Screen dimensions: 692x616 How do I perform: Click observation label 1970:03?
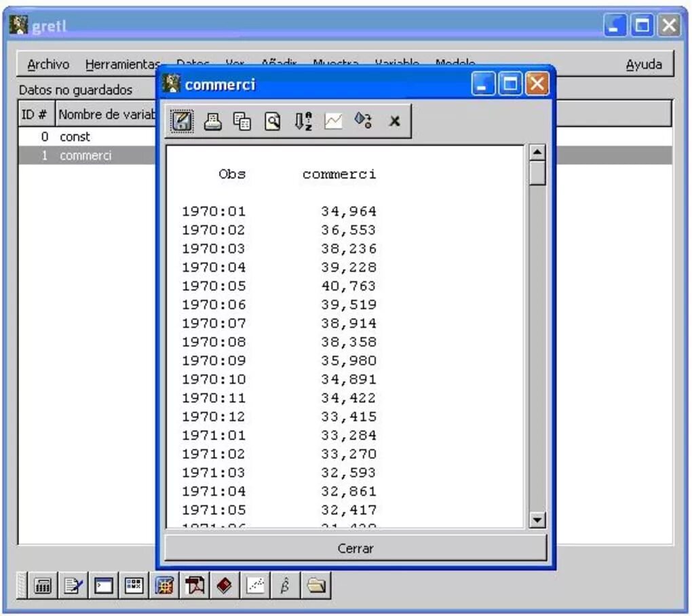(214, 248)
